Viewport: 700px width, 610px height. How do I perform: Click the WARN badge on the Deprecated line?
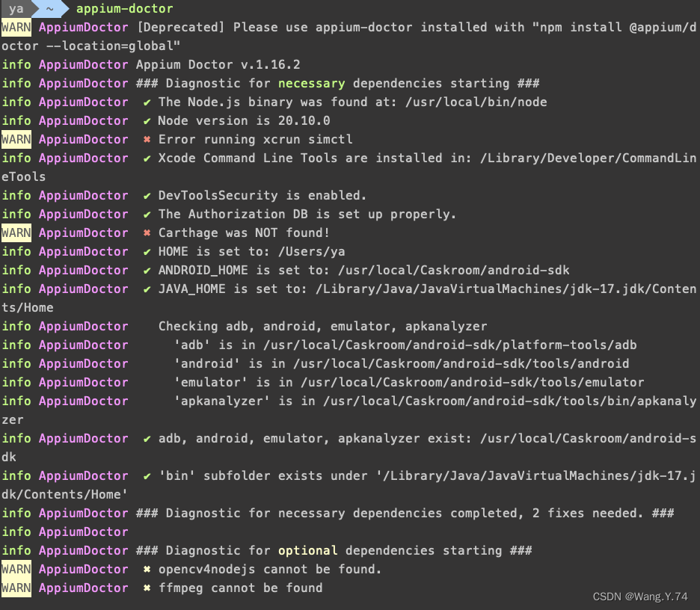coord(16,27)
